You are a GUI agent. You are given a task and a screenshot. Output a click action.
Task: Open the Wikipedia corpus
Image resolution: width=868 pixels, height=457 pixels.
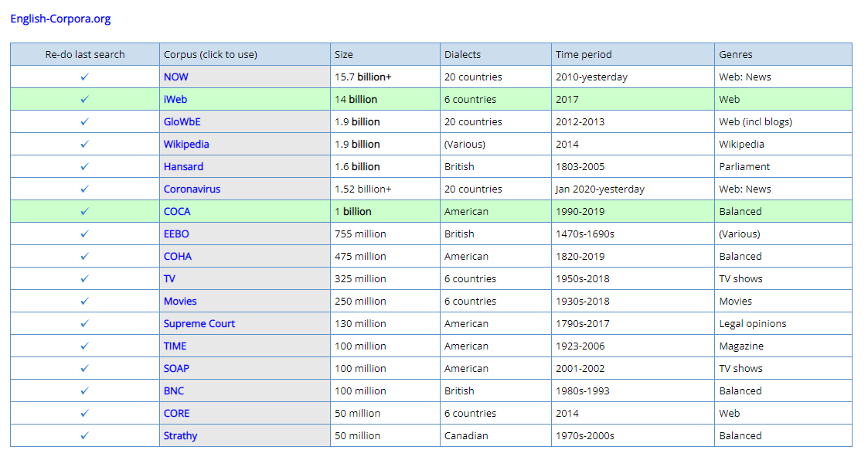186,144
